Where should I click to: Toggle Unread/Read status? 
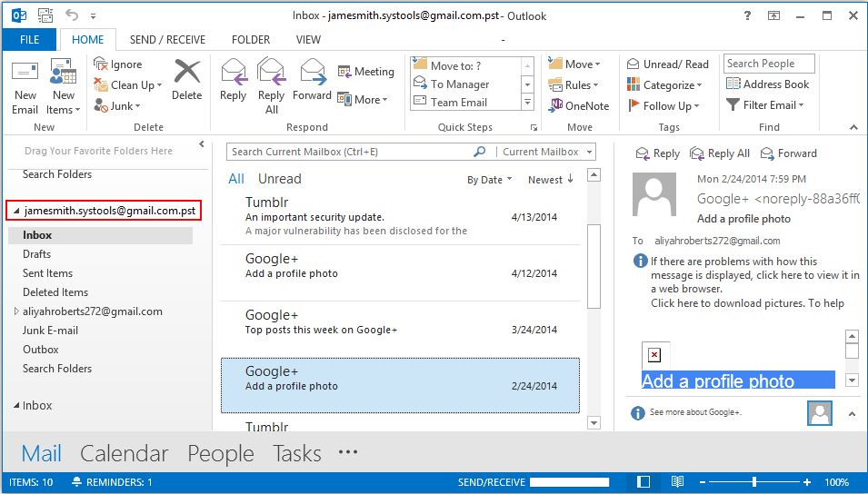[x=668, y=64]
